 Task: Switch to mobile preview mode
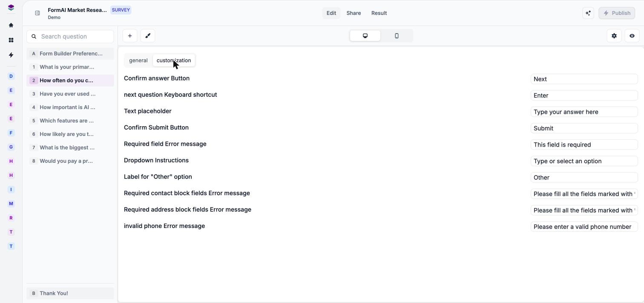(x=397, y=36)
